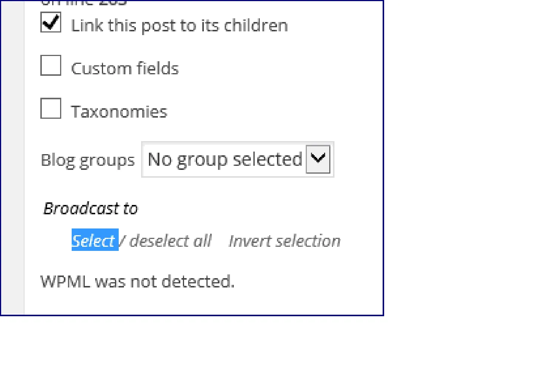Click the Blog groups dropdown arrow button
The width and height of the screenshot is (551, 392).
coord(318,159)
